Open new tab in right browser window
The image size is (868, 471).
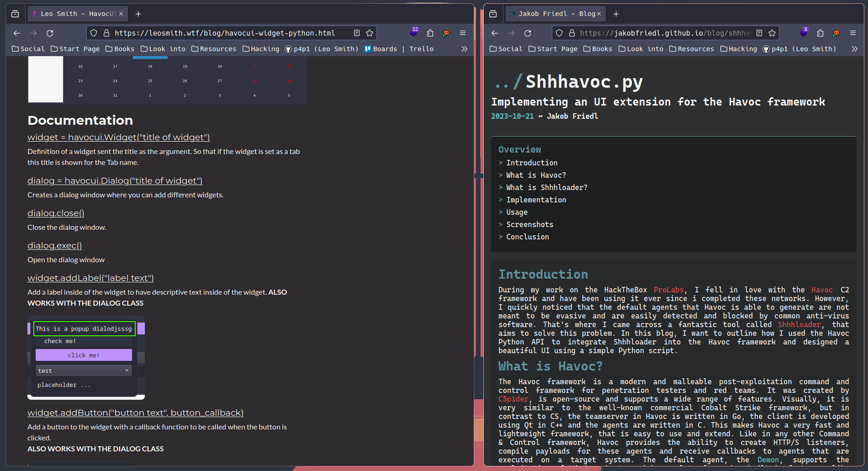[616, 14]
